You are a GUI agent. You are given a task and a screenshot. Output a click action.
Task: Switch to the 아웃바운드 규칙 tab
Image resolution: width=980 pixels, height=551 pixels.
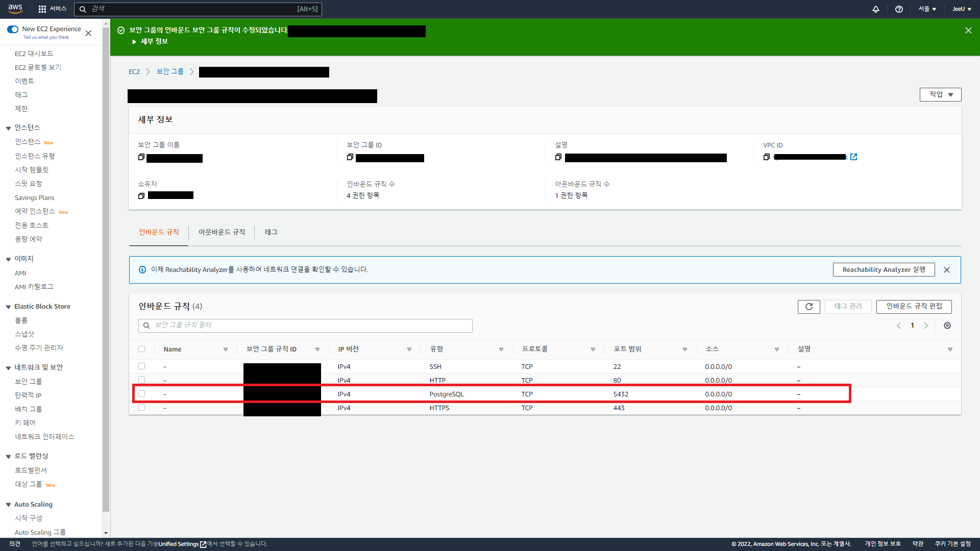tap(222, 232)
